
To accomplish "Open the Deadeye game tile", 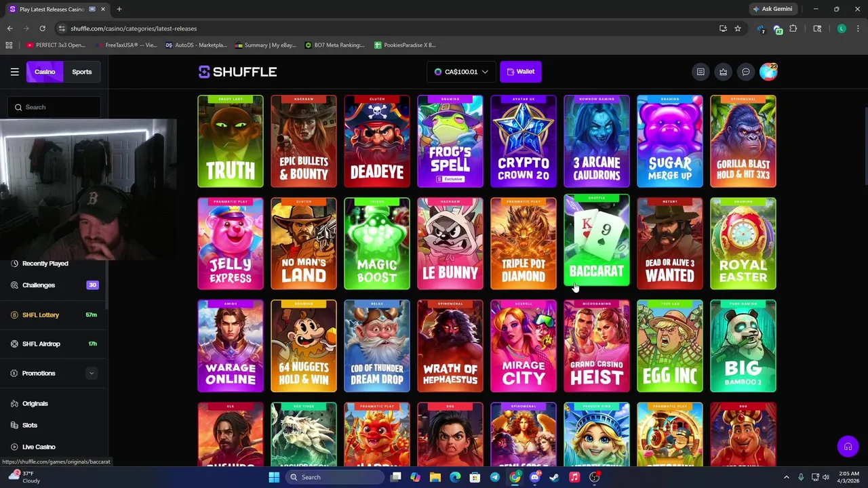I will [377, 141].
